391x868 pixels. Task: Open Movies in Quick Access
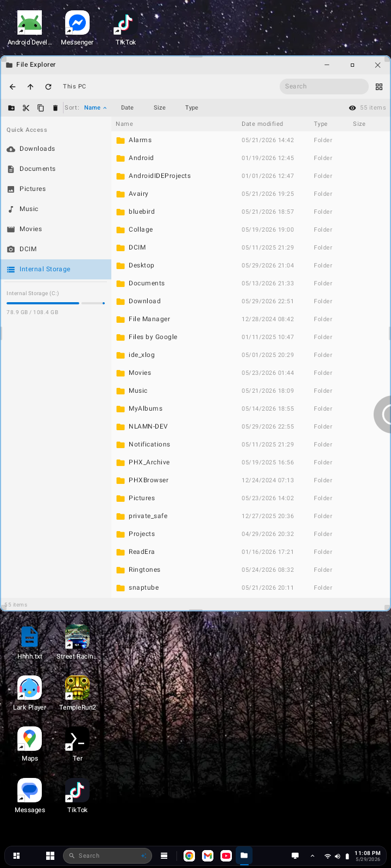tap(56, 229)
